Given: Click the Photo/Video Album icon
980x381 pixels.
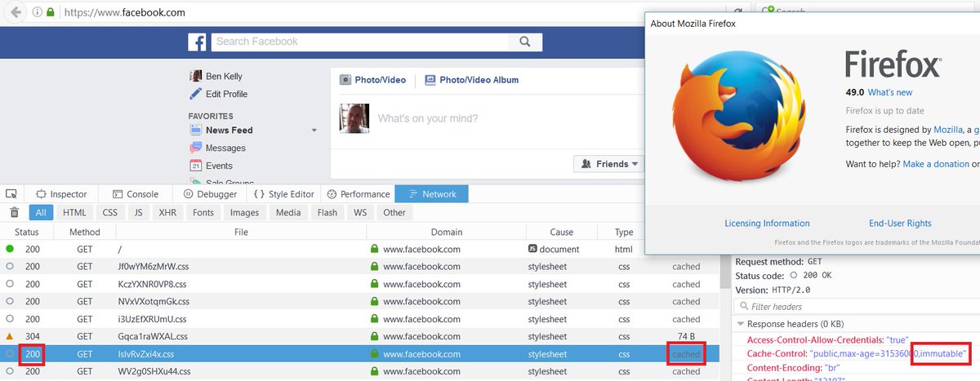Looking at the screenshot, I should pyautogui.click(x=430, y=80).
